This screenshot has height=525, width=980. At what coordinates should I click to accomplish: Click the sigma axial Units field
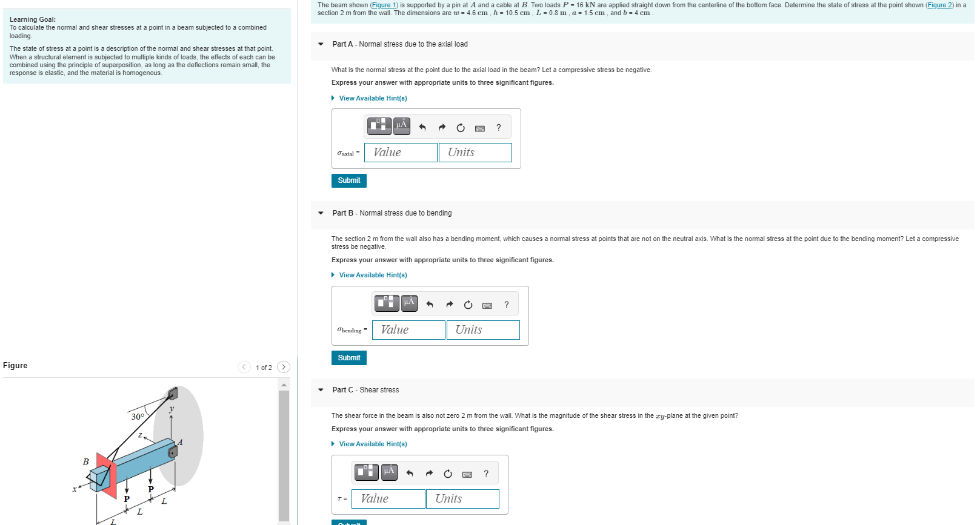475,153
